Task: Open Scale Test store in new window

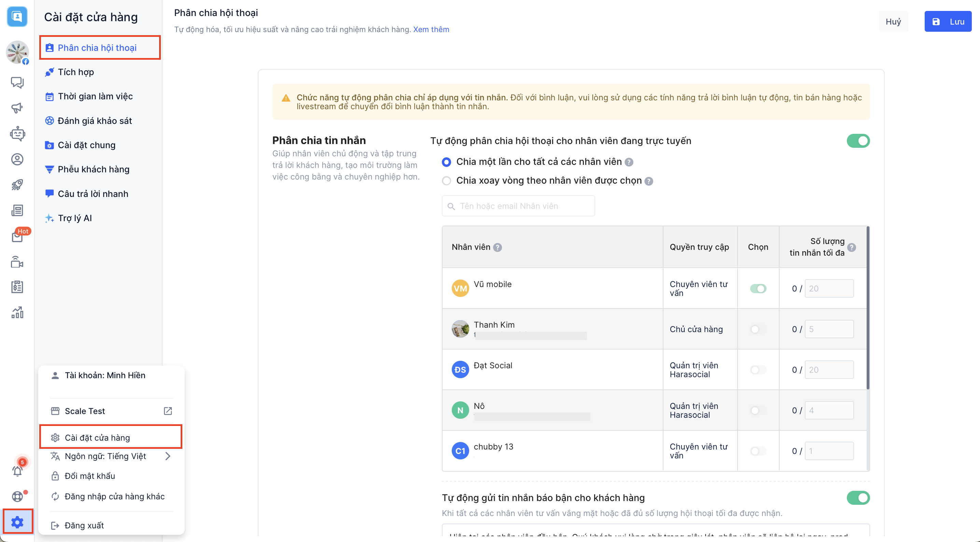Action: (168, 411)
